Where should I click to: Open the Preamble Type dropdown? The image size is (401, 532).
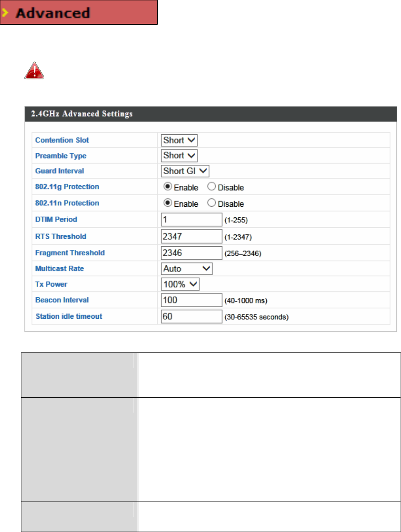tap(179, 156)
